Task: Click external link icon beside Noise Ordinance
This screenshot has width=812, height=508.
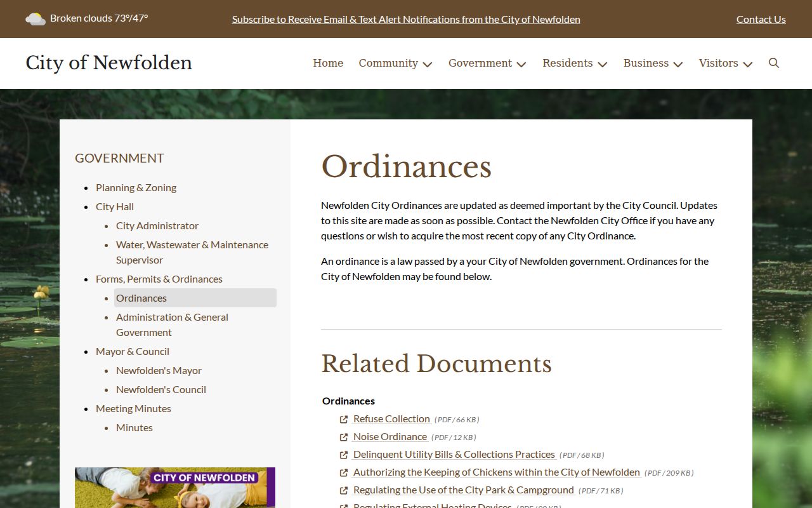Action: tap(344, 437)
